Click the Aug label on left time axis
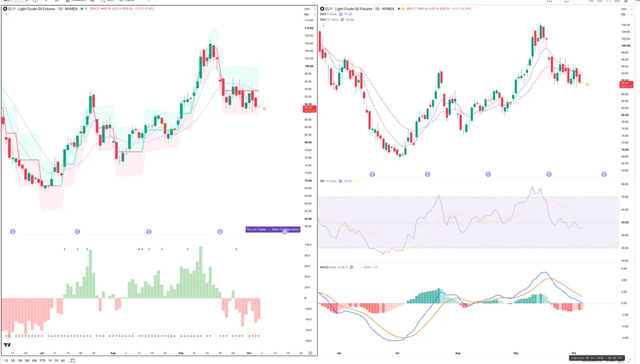 pyautogui.click(x=113, y=353)
